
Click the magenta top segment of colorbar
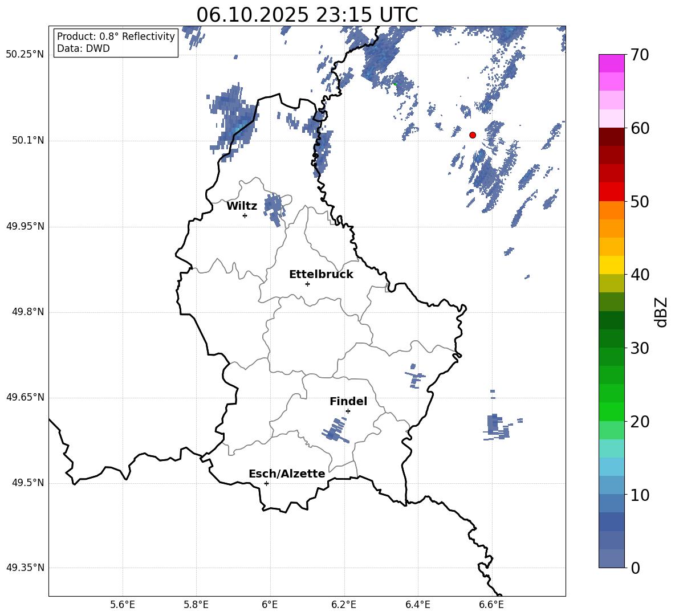[x=611, y=63]
